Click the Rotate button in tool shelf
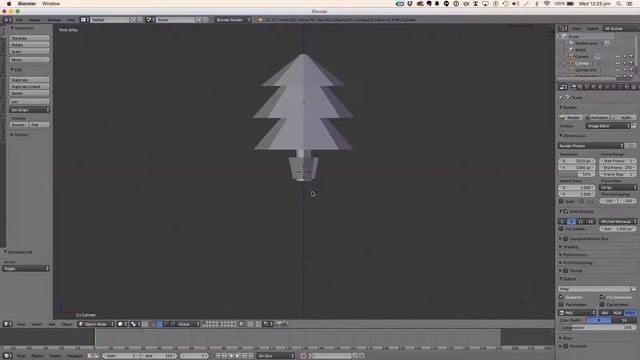This screenshot has width=640, height=360. click(29, 45)
